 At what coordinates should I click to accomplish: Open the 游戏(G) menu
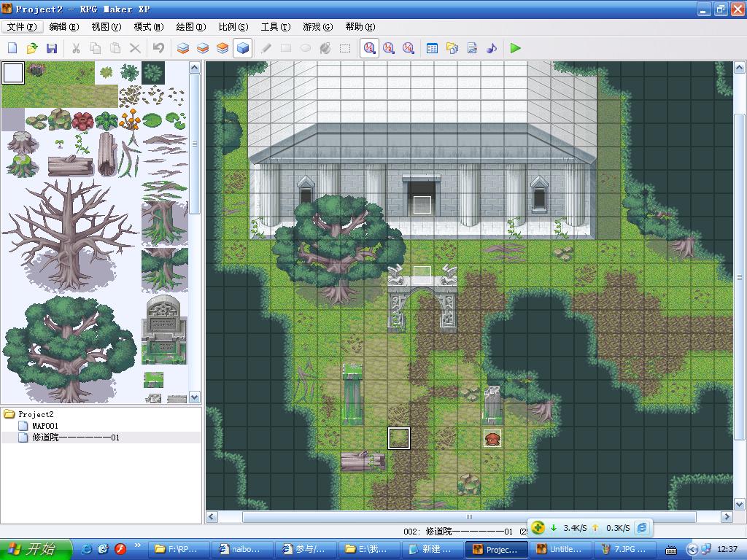coord(318,27)
